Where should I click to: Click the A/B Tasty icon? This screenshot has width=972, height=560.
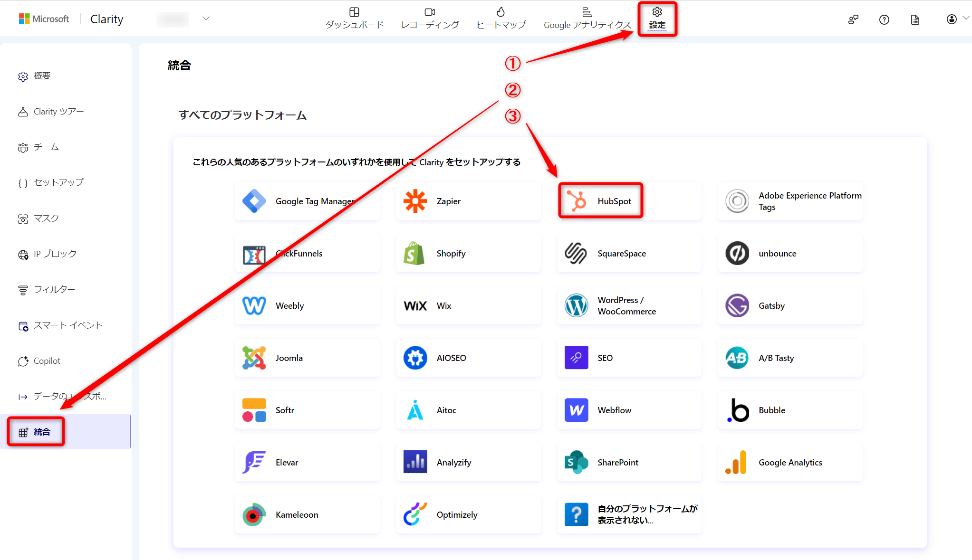coord(737,358)
